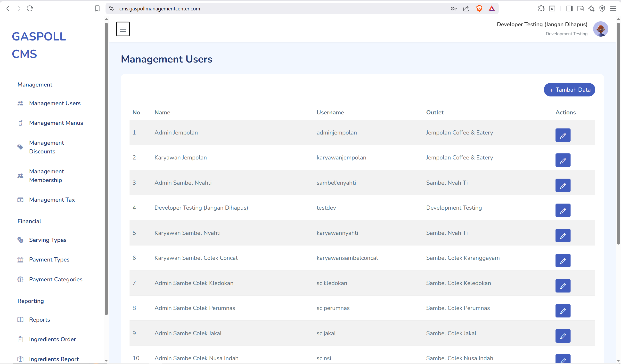This screenshot has height=364, width=621.
Task: Select the Management Tax icon
Action: (20, 200)
